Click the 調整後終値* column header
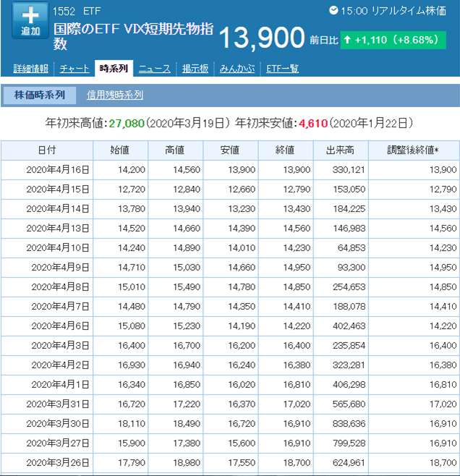 click(x=414, y=150)
